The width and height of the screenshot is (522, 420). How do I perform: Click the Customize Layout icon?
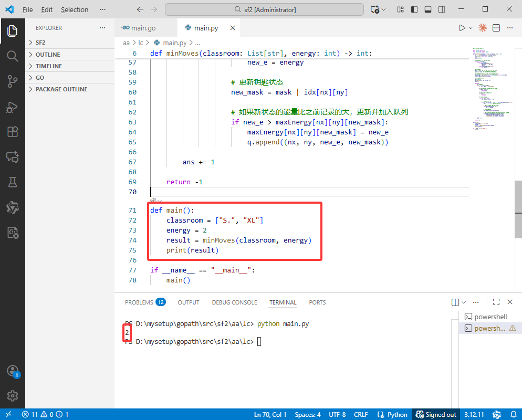click(x=401, y=9)
